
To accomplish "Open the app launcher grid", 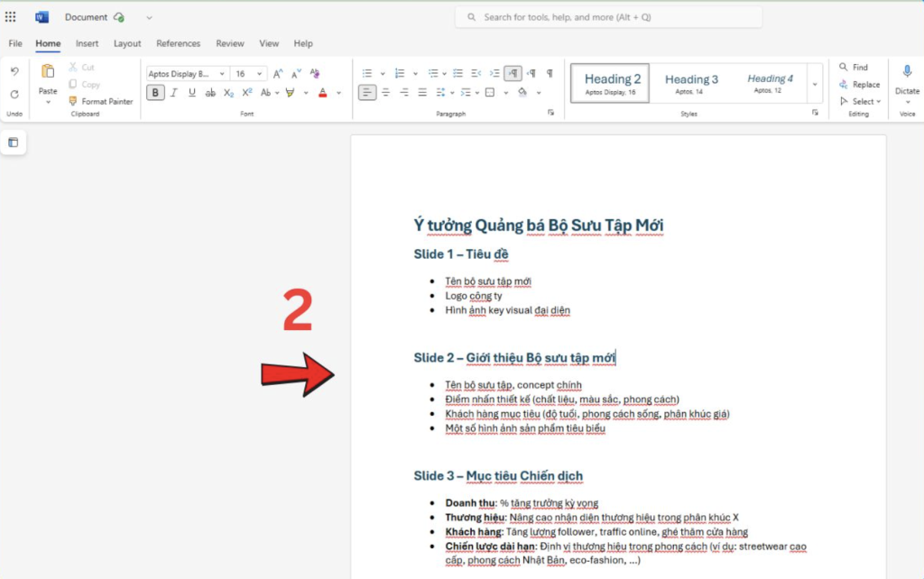I will click(x=11, y=17).
